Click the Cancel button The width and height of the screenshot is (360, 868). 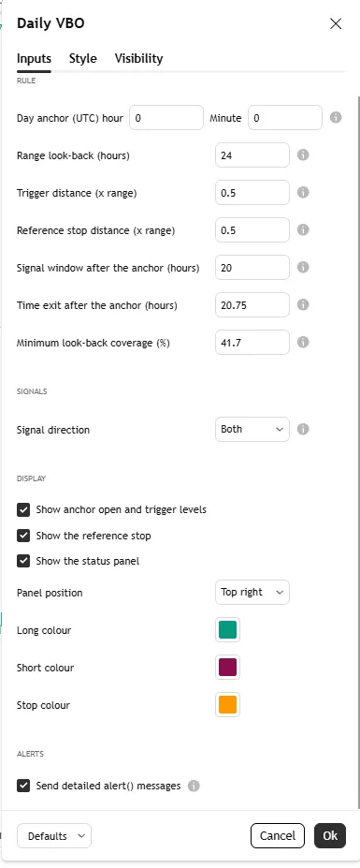[x=278, y=836]
